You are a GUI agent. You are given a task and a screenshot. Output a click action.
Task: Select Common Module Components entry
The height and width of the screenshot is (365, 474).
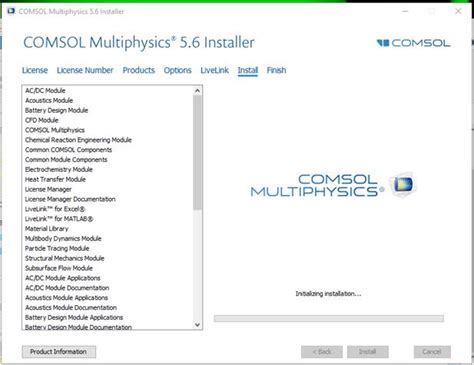(x=66, y=160)
